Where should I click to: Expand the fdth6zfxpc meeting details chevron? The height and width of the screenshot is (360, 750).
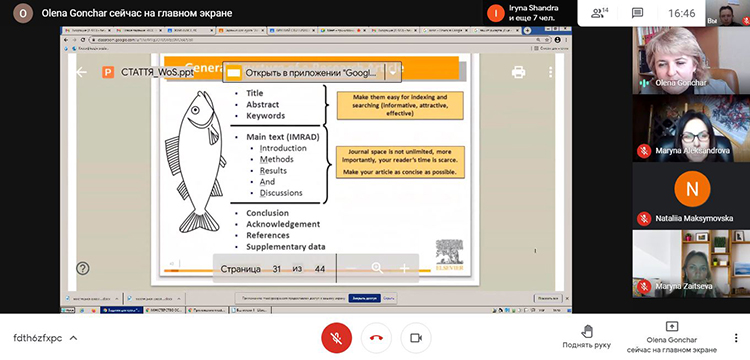[73, 338]
